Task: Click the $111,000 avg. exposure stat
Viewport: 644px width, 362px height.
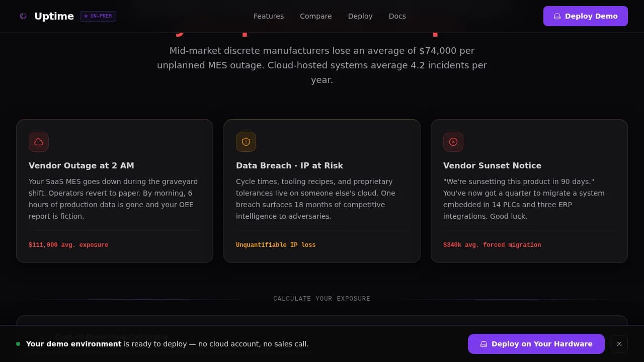Action: [x=68, y=245]
